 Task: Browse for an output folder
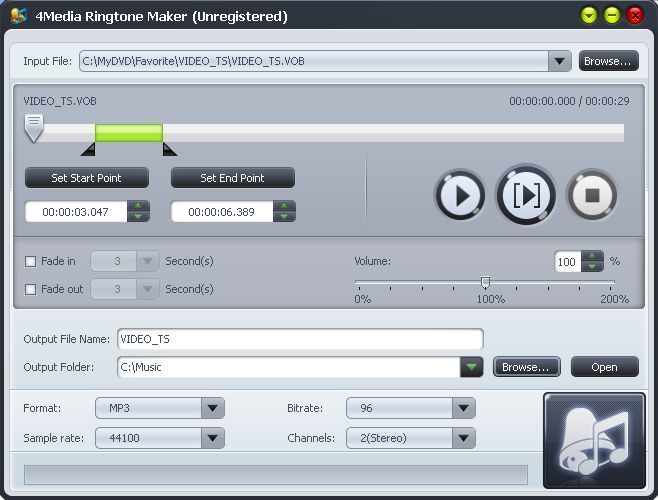(x=526, y=367)
